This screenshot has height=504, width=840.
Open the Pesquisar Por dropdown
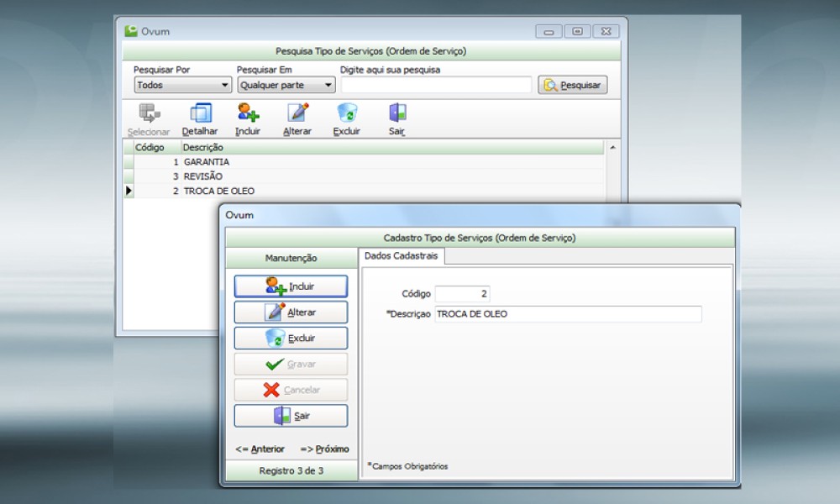(x=183, y=85)
